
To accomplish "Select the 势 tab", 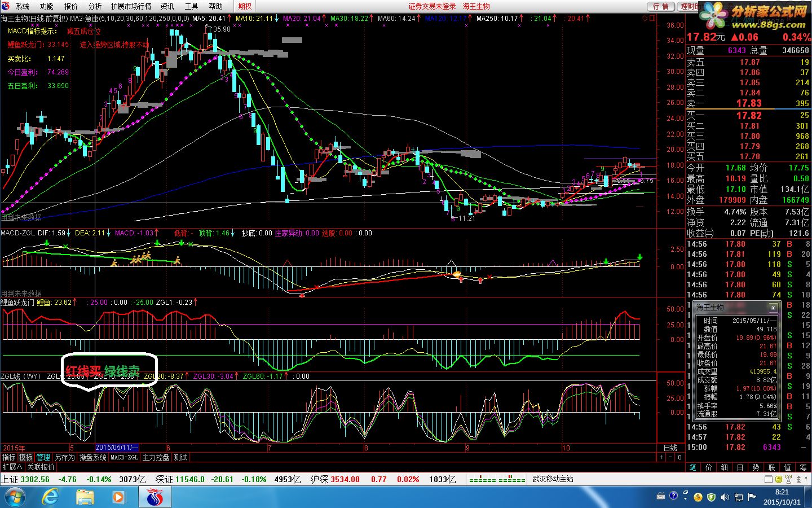I will [x=756, y=467].
